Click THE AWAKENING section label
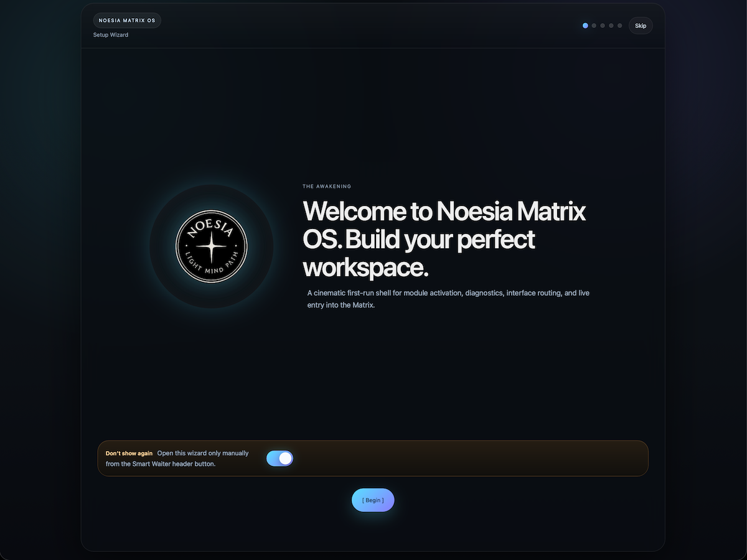 (x=327, y=186)
